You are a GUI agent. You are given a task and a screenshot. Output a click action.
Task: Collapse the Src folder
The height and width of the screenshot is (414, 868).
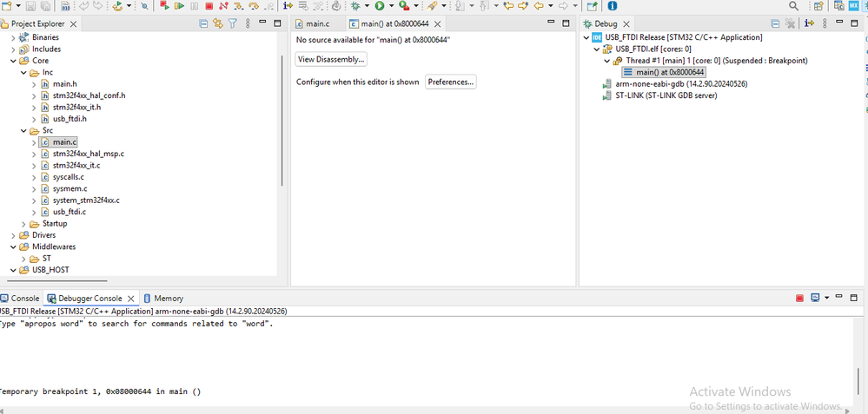[x=23, y=131]
